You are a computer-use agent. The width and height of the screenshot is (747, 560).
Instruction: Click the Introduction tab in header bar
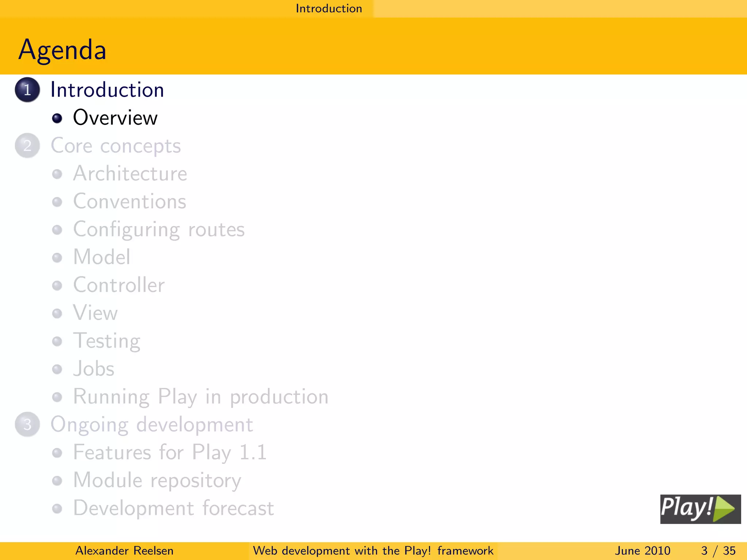click(329, 8)
